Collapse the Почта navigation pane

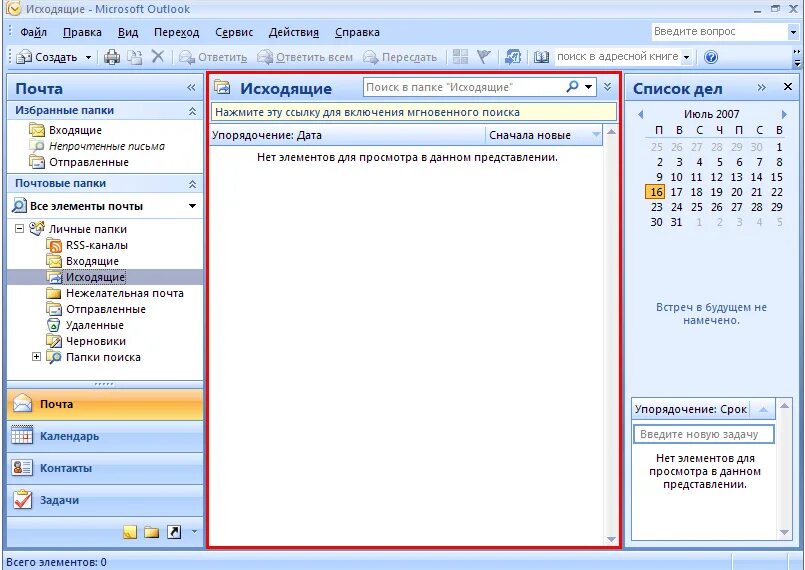pos(191,88)
